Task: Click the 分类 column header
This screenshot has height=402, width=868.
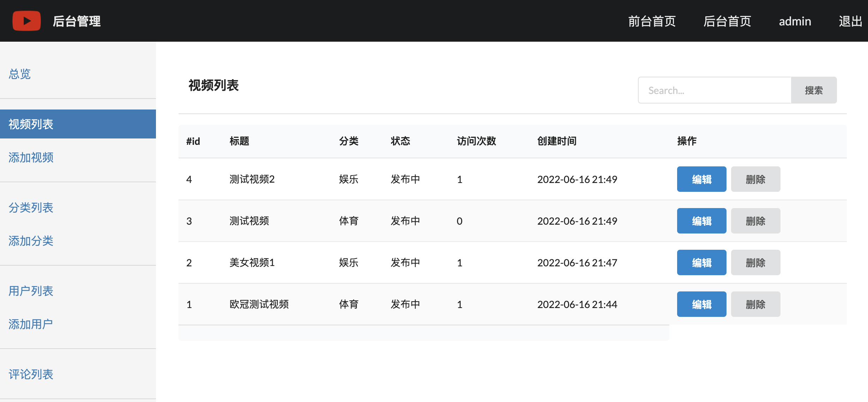Action: [x=349, y=141]
